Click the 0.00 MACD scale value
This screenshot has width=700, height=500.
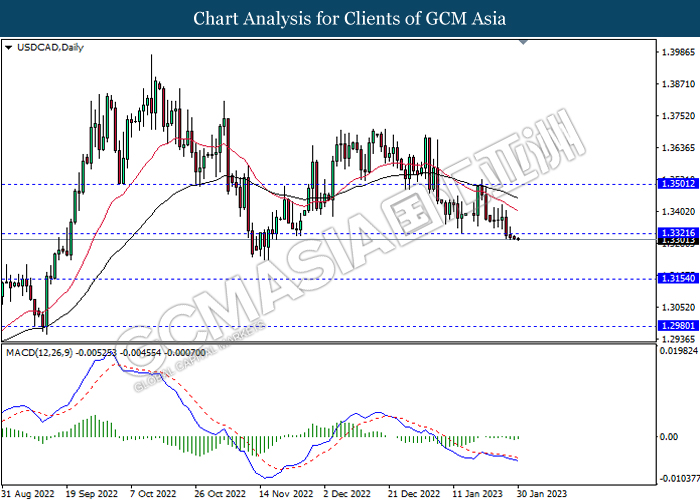669,437
